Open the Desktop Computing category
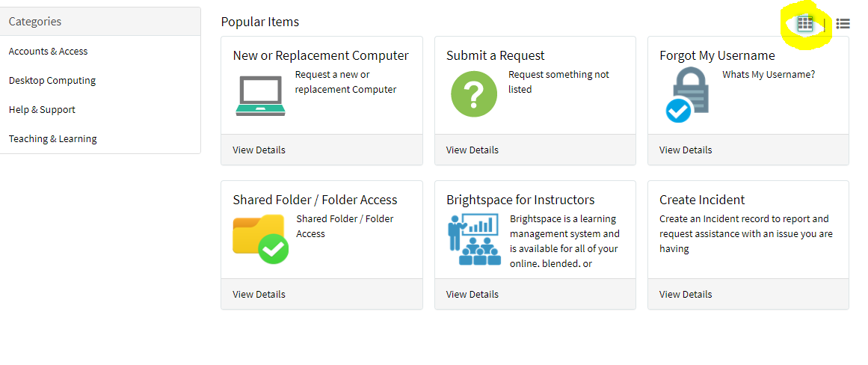This screenshot has width=868, height=365. [x=52, y=80]
